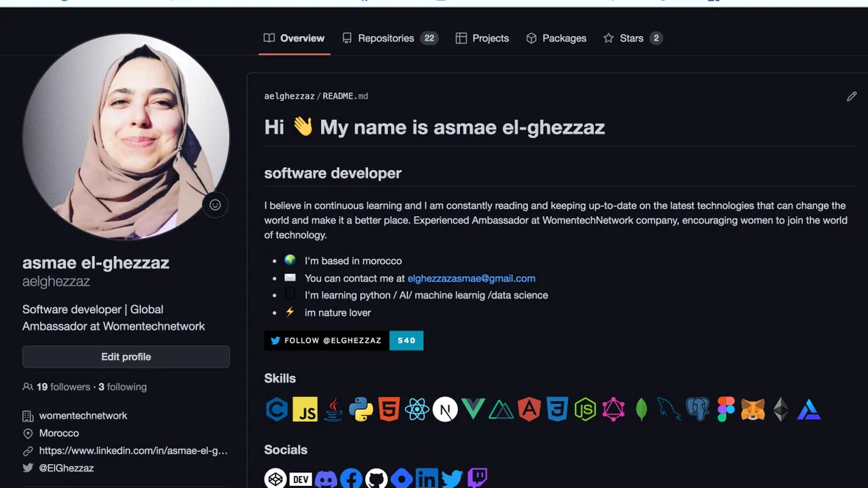This screenshot has width=868, height=488.
Task: Click the Socials section heading
Action: pos(286,450)
